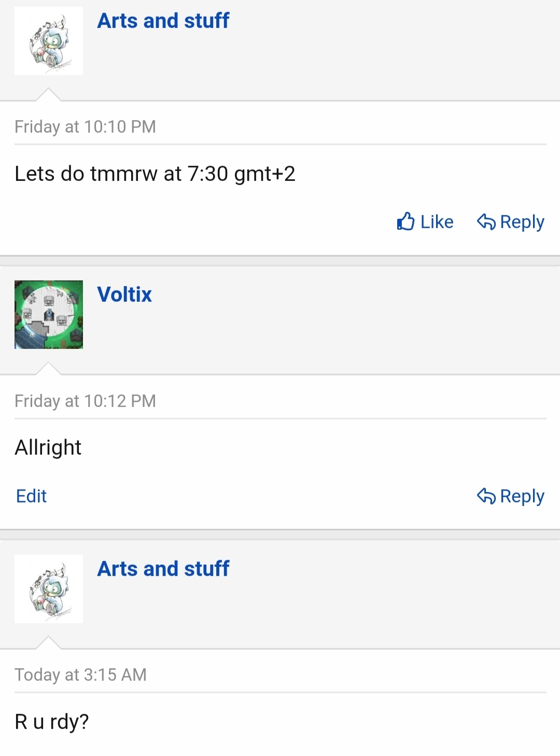
Task: Click the reply arrow icon on Voltix's post
Action: (x=486, y=496)
